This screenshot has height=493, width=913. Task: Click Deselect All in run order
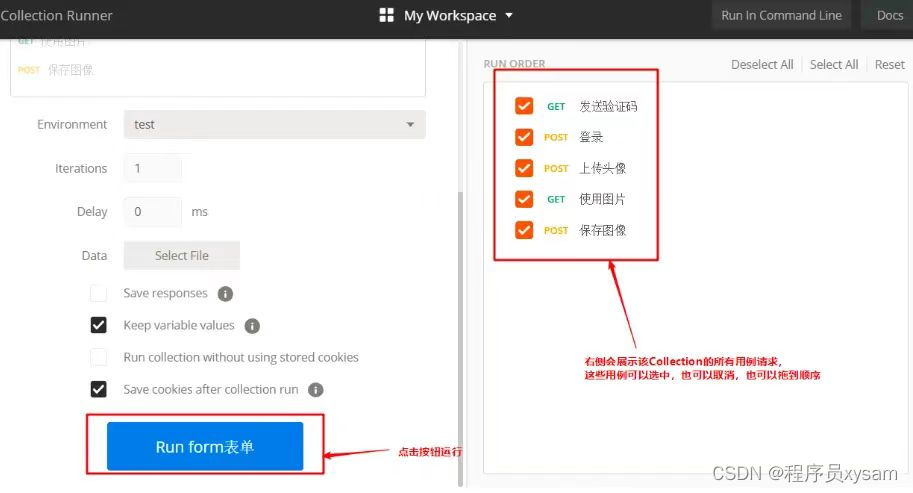[762, 65]
